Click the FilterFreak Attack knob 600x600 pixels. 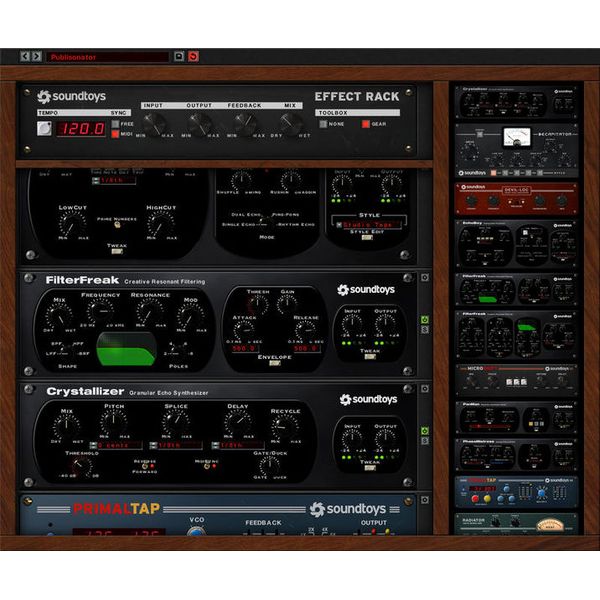(x=244, y=330)
